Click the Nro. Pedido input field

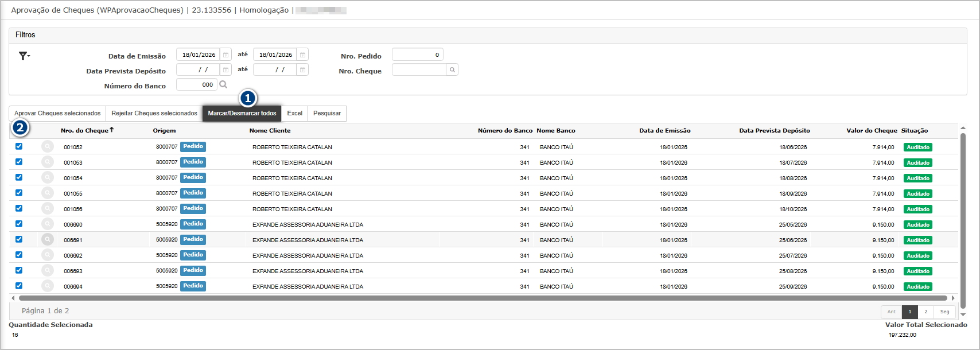tap(417, 55)
